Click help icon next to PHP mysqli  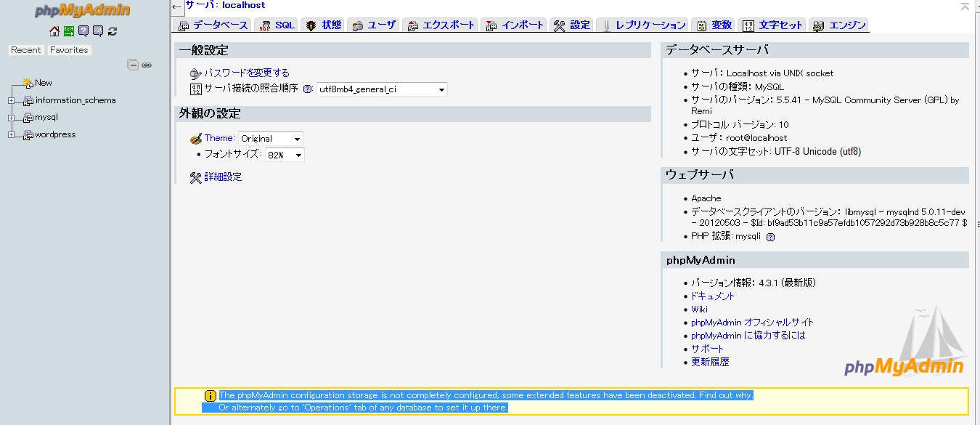coord(771,237)
